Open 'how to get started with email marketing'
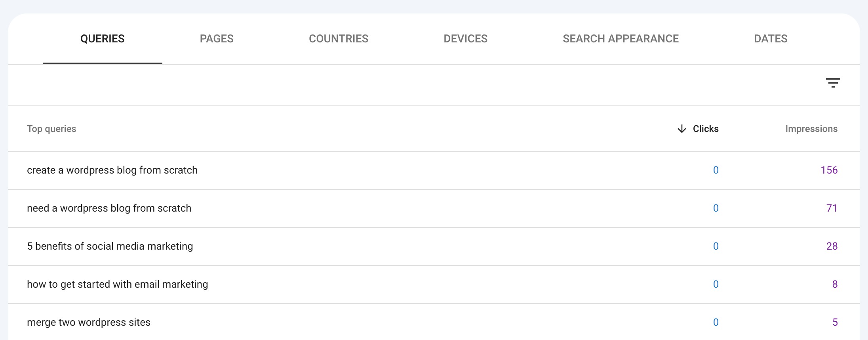Screen dimensions: 868x340 (x=118, y=284)
